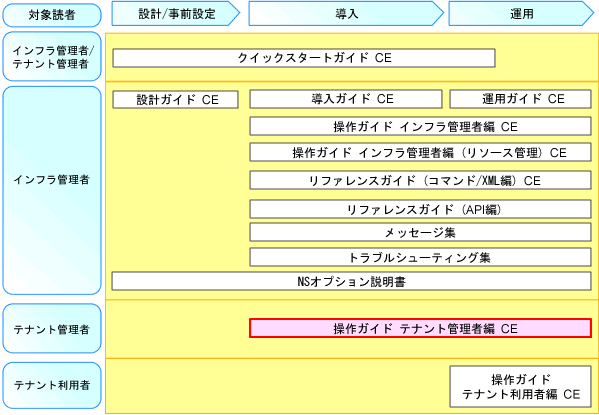Click the テナント利用者 reader label
This screenshot has width=599, height=415.
tap(52, 385)
